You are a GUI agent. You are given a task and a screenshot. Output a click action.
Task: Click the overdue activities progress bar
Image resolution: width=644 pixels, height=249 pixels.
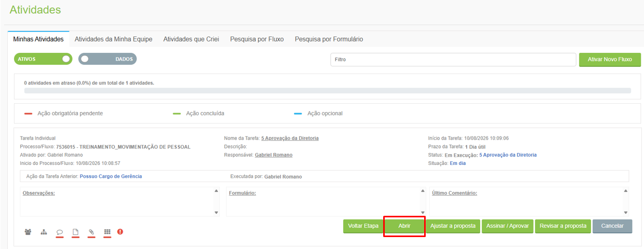[x=328, y=90]
